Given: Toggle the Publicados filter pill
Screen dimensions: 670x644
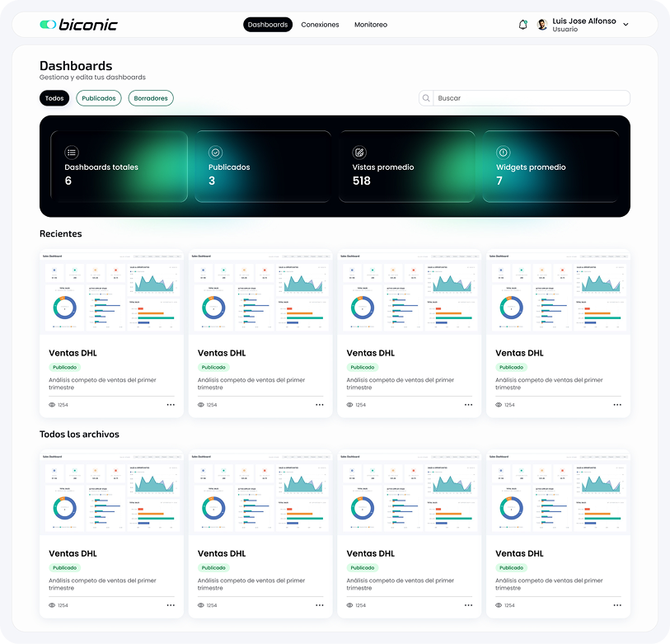Looking at the screenshot, I should point(99,98).
